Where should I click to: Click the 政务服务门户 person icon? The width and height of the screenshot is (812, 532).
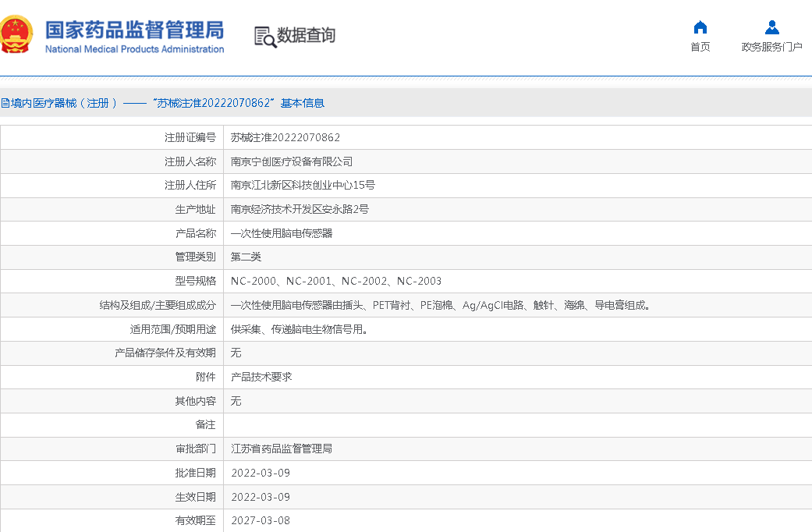click(x=771, y=27)
